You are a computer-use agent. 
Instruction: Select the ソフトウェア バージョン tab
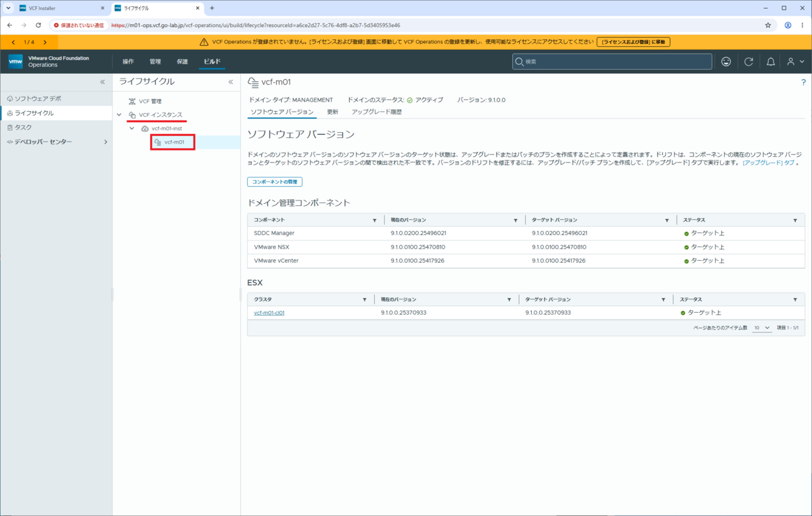(282, 112)
